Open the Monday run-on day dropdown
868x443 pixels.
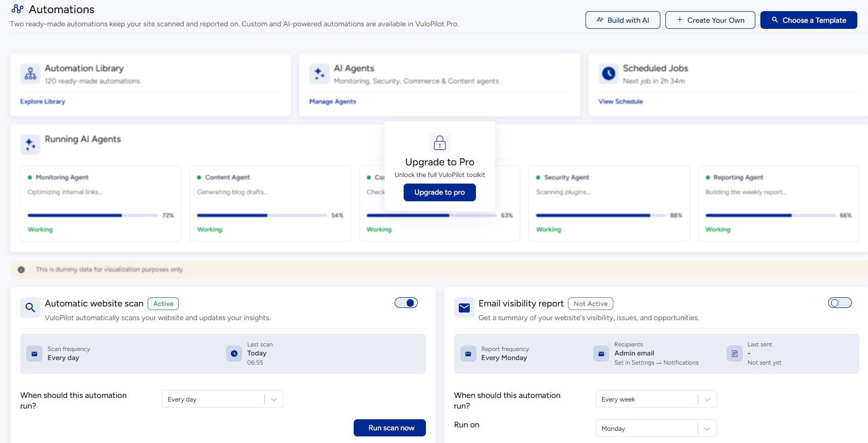(656, 428)
